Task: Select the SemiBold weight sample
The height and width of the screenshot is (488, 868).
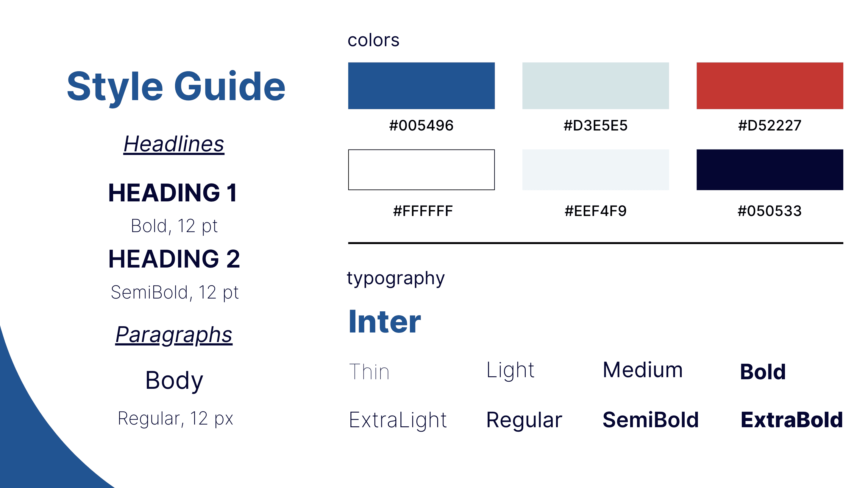Action: point(650,420)
